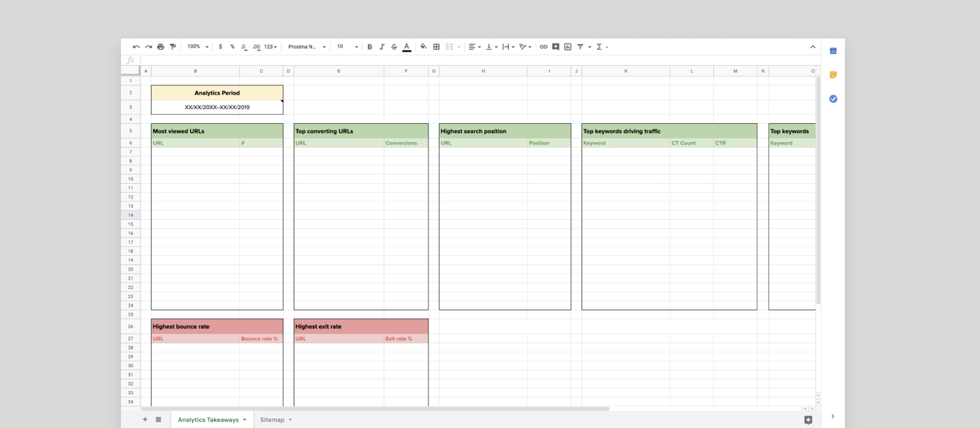
Task: Open the cell borders menu
Action: tap(436, 47)
